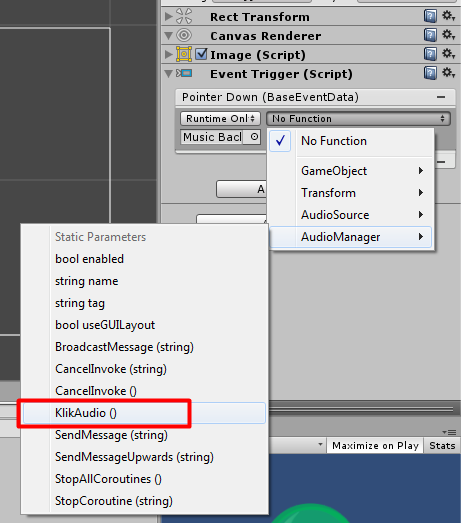Click the Add button behind the menu
Viewport: 461px width, 523px height.
(x=241, y=189)
